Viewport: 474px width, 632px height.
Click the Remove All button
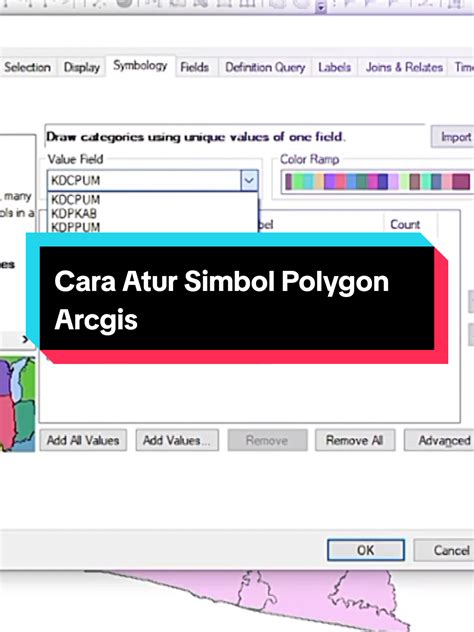tap(355, 440)
